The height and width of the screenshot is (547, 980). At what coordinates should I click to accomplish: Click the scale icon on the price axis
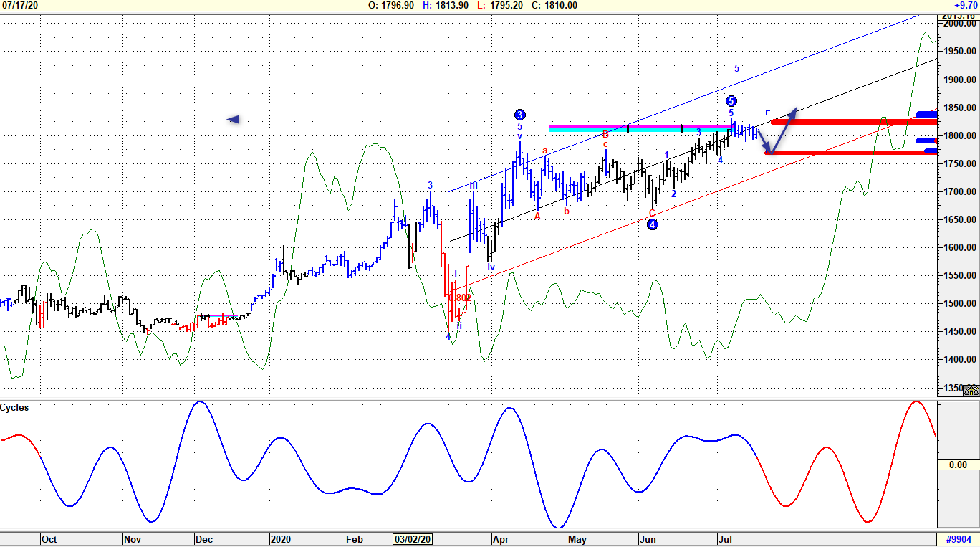971,391
